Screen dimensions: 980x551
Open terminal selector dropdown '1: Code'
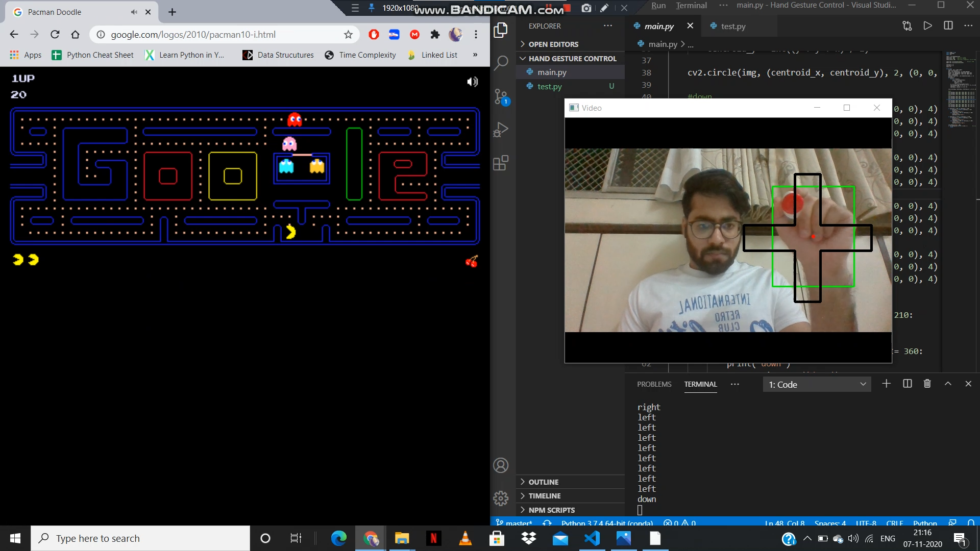pos(817,384)
